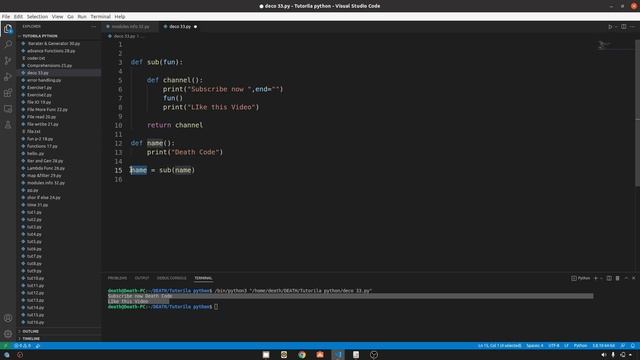
Task: Open the Chrome icon in the taskbar
Action: 302,355
